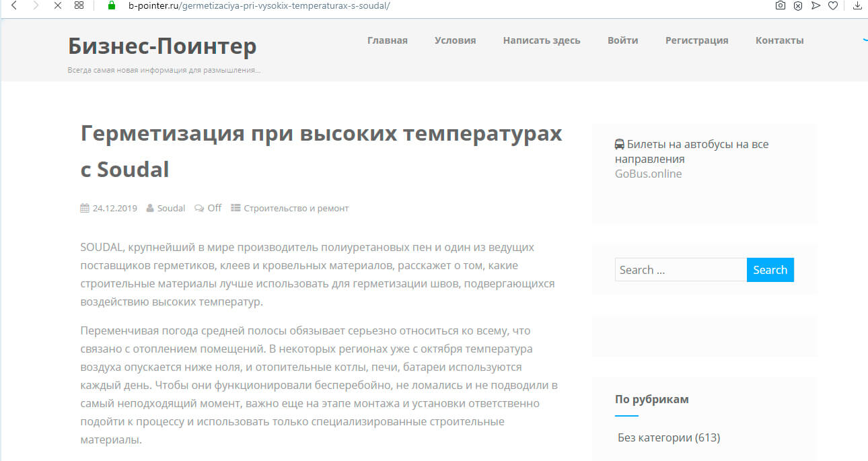Click the user icon beside Soudal author
This screenshot has width=868, height=461.
[150, 208]
